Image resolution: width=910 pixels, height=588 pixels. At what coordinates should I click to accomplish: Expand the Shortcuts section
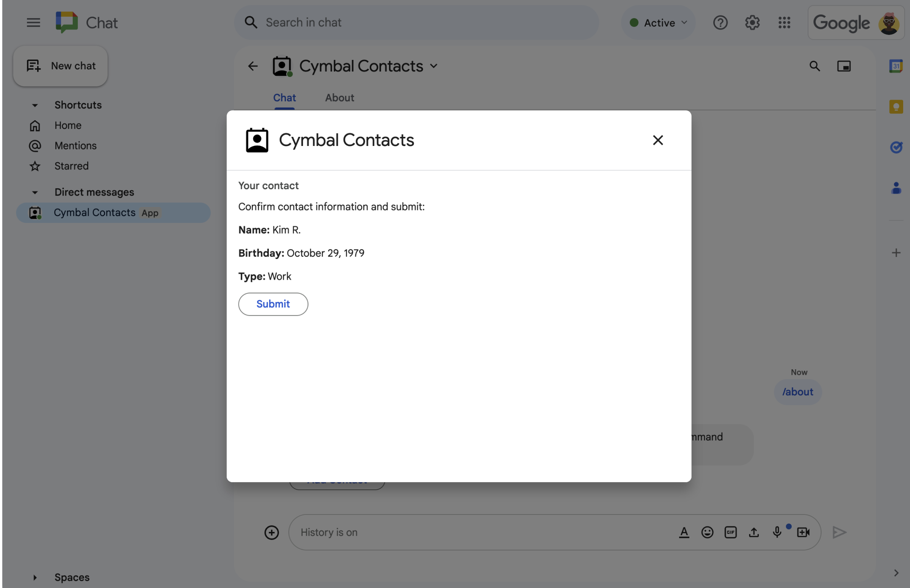[35, 105]
